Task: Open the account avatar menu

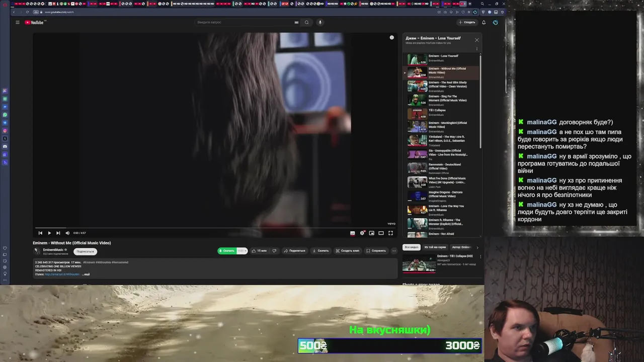Action: pyautogui.click(x=496, y=22)
